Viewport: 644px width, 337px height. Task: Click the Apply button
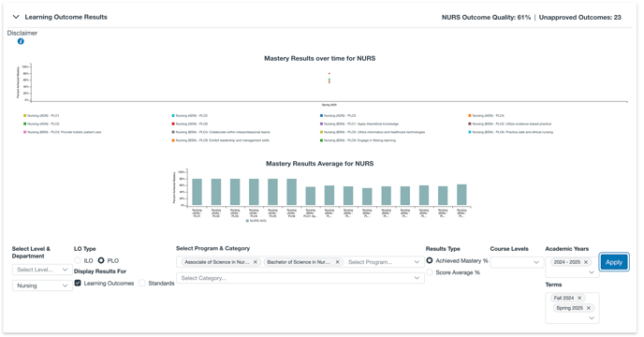pyautogui.click(x=614, y=262)
